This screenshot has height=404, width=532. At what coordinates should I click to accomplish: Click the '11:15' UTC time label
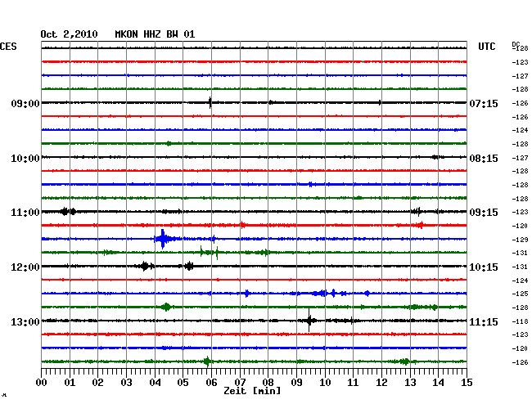pyautogui.click(x=484, y=321)
